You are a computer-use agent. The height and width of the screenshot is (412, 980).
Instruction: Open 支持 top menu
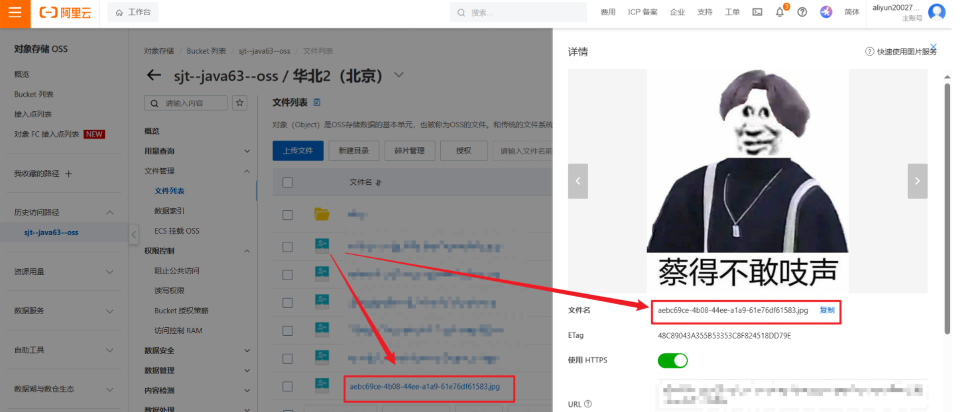(x=705, y=13)
